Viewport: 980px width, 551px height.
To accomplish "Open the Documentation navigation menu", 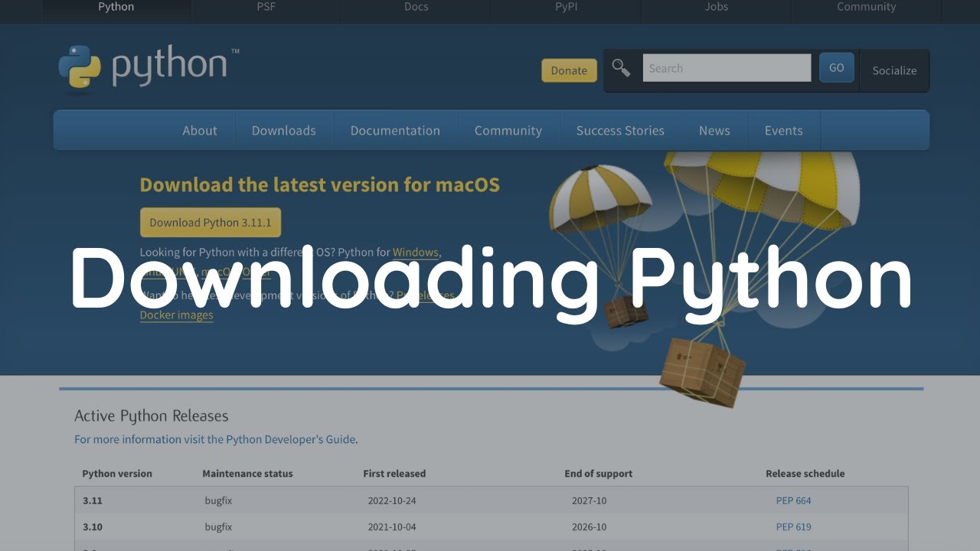I will (395, 131).
